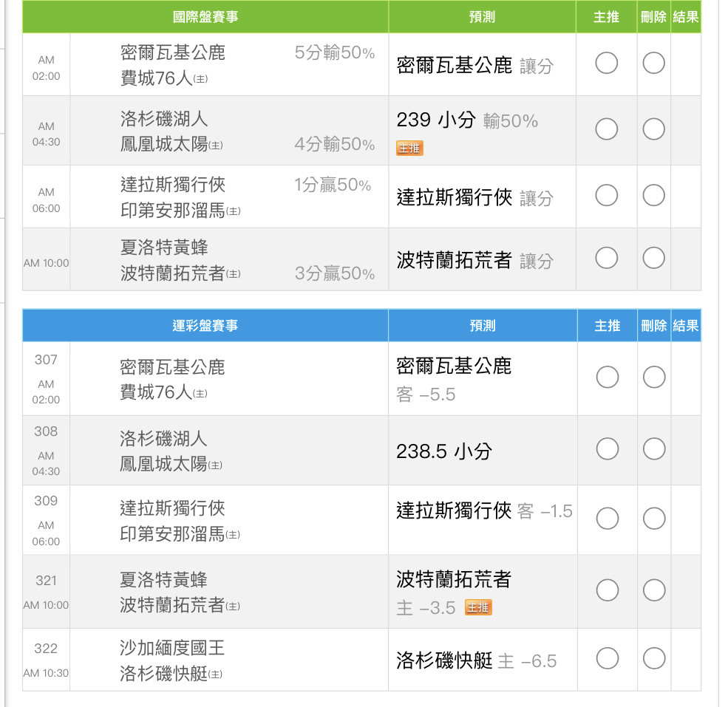728x707 pixels.
Task: Set 波特蘭拓荒者 讓分 as 主推
Action: pyautogui.click(x=606, y=258)
